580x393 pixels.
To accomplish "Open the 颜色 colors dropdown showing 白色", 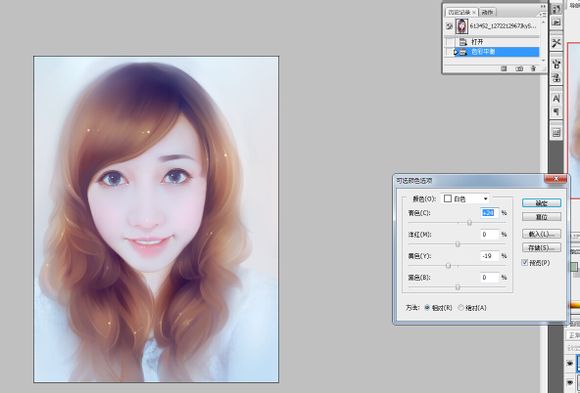I will (466, 199).
